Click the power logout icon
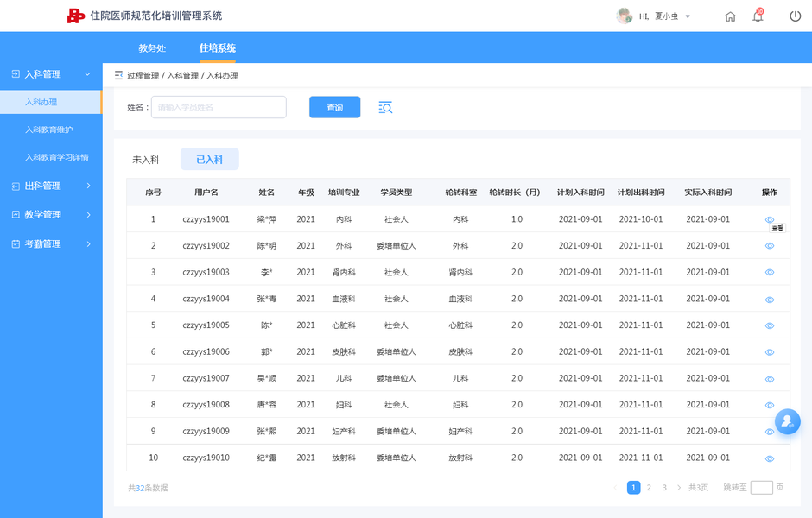 (795, 16)
